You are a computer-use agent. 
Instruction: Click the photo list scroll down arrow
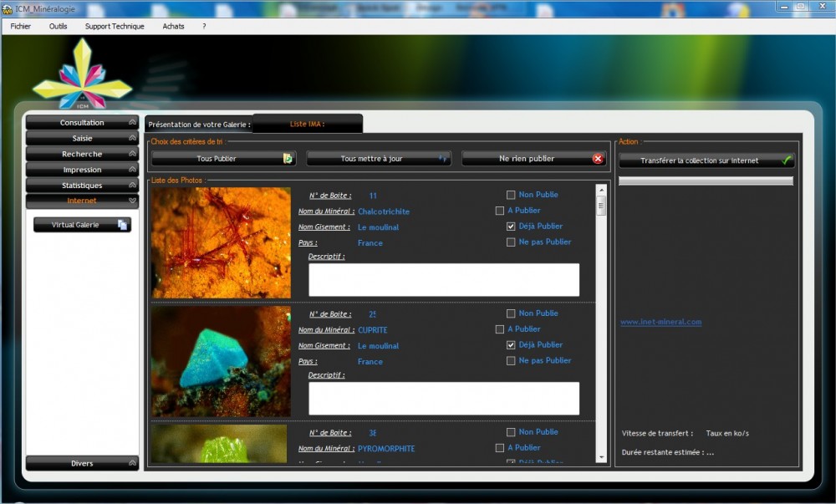click(601, 457)
